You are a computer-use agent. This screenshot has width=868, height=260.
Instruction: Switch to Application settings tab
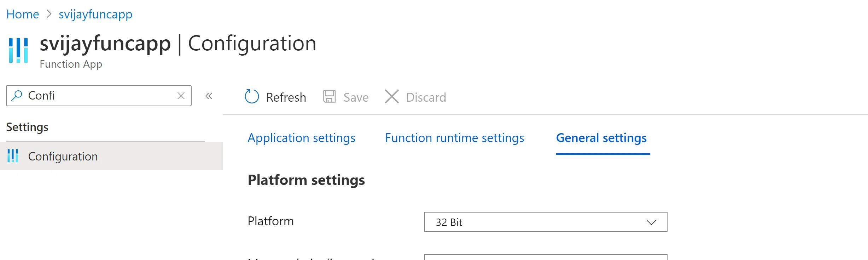[301, 138]
